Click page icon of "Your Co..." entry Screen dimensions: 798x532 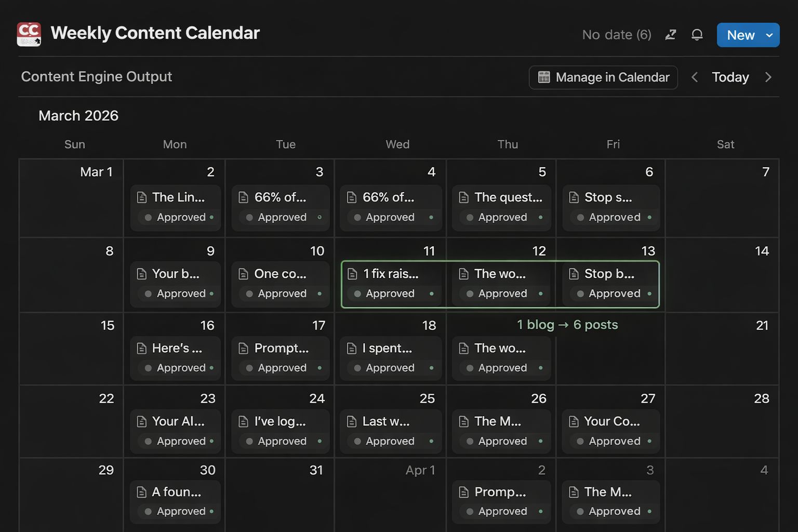point(574,421)
